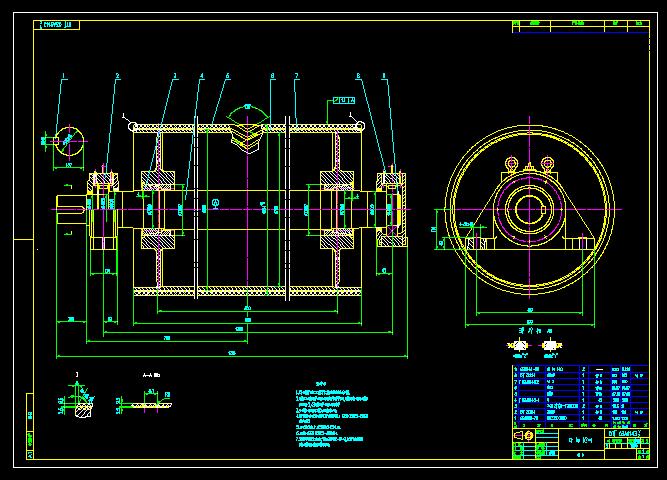Click the right lifting eye in side view
Image resolution: width=667 pixels, height=480 pixels.
546,164
